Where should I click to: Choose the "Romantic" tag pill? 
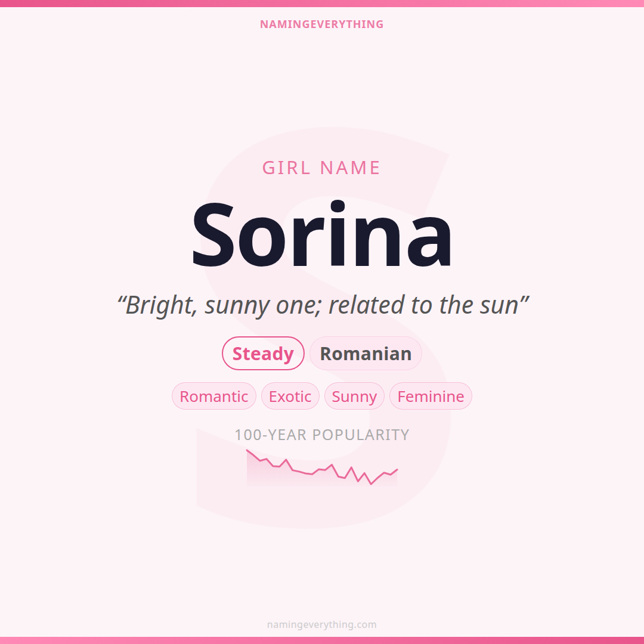pos(214,397)
